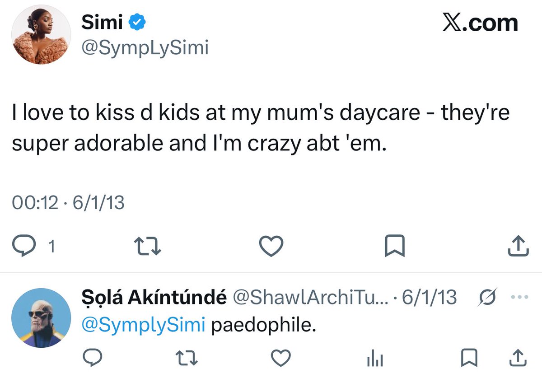
Task: Click the Grok icon beside reply date
Action: point(488,297)
